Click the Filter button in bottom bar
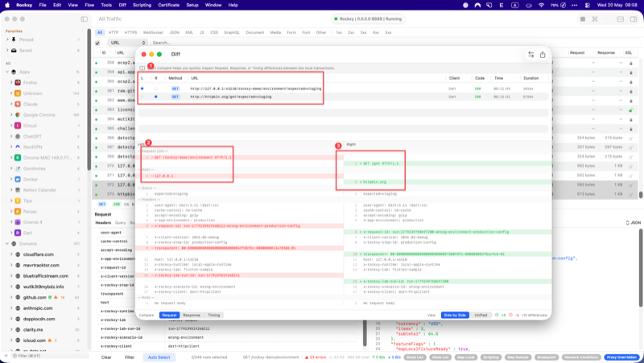Screen dimensions: 644x363 pos(130,357)
